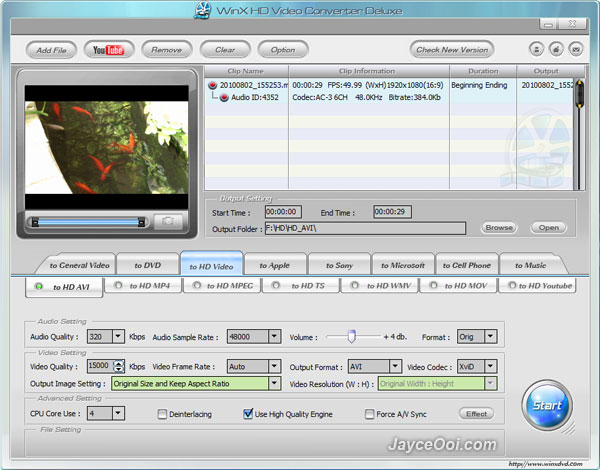Click the camera snapshot icon under preview

(168, 221)
